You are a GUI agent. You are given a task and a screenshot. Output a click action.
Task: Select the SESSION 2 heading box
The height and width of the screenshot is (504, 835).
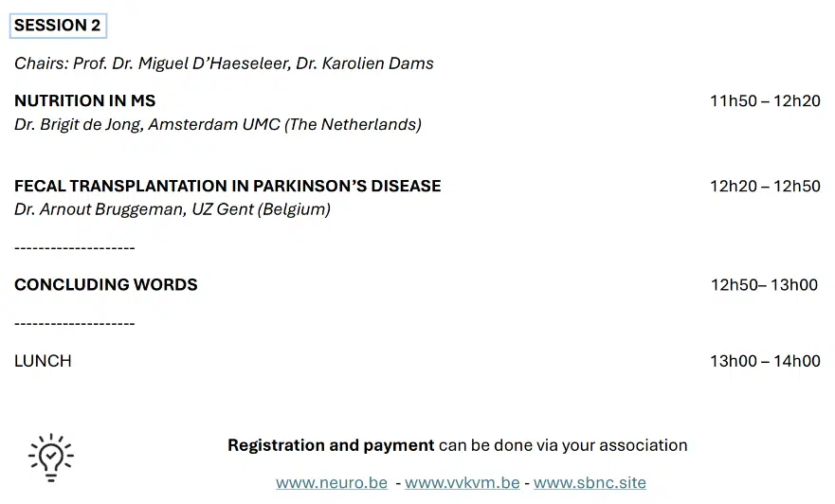point(57,26)
